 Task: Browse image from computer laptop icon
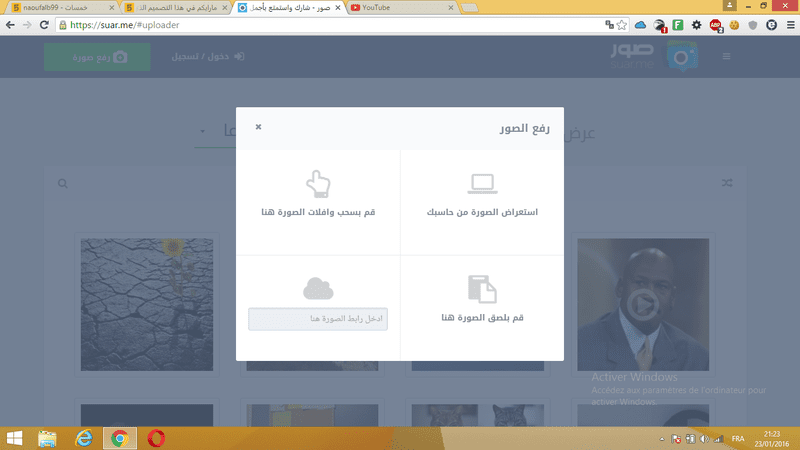click(x=482, y=184)
